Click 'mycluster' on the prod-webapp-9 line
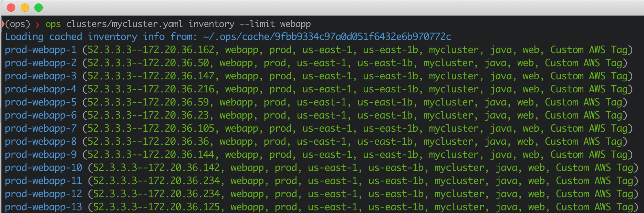 pyautogui.click(x=454, y=155)
